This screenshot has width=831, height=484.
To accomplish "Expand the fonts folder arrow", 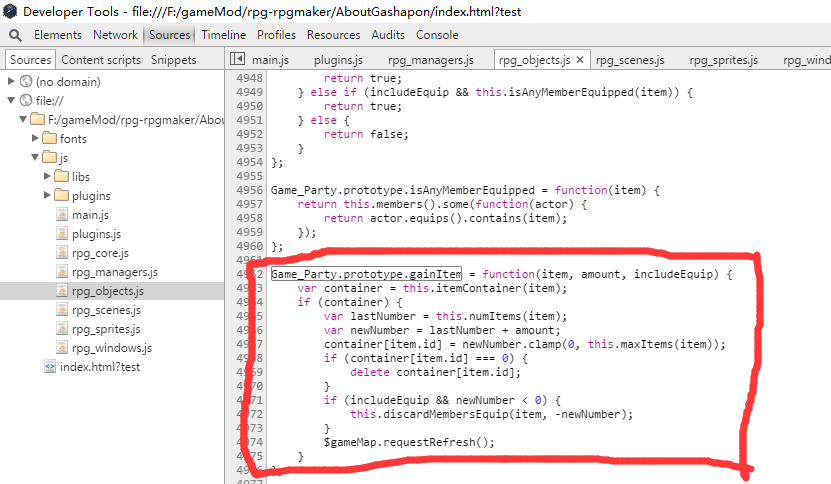I will tap(35, 138).
